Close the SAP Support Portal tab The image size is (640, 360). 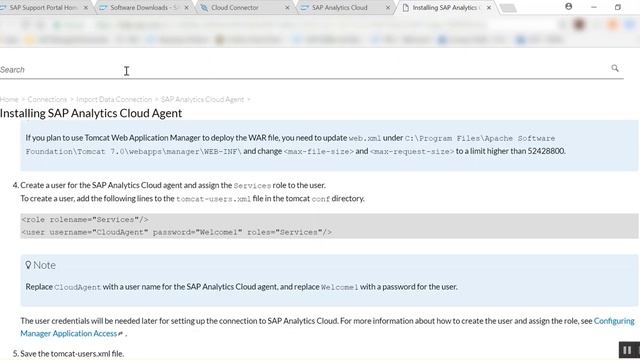[x=86, y=8]
